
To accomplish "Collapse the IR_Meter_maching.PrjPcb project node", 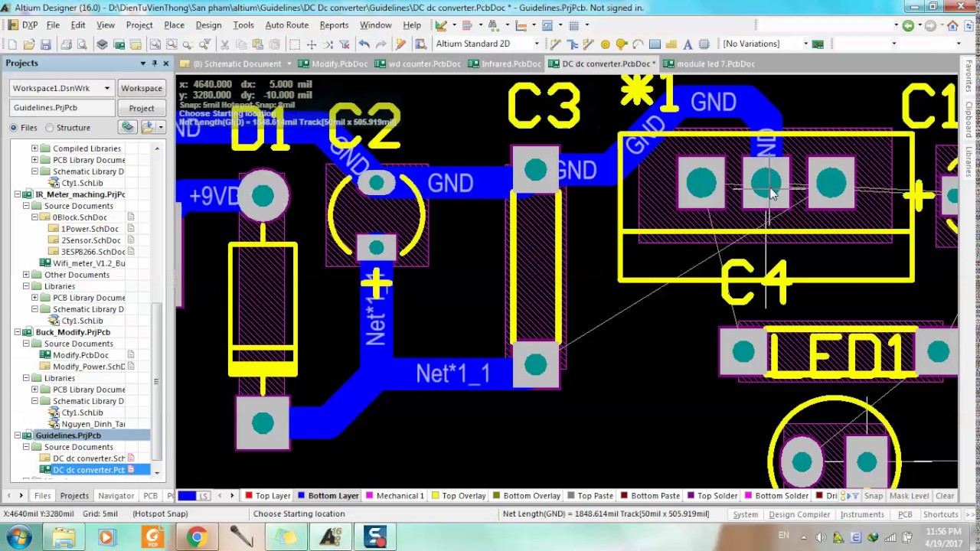I will [18, 194].
